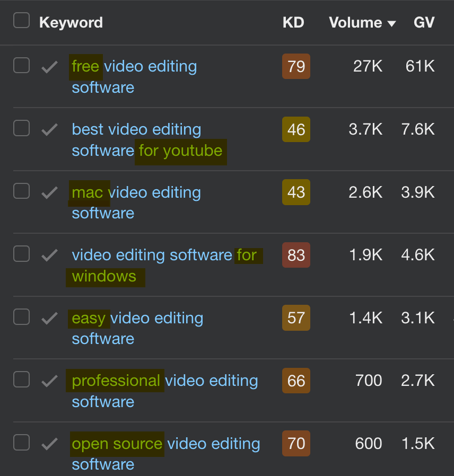454x476 pixels.
Task: Click the red KD badge showing 83
Action: click(296, 255)
